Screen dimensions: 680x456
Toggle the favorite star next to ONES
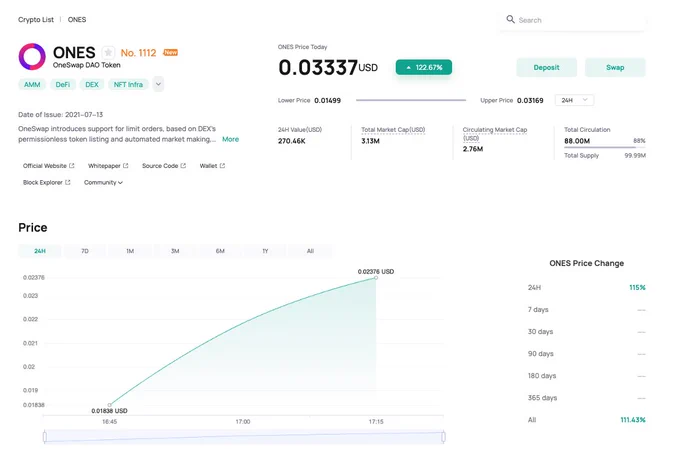[x=108, y=53]
